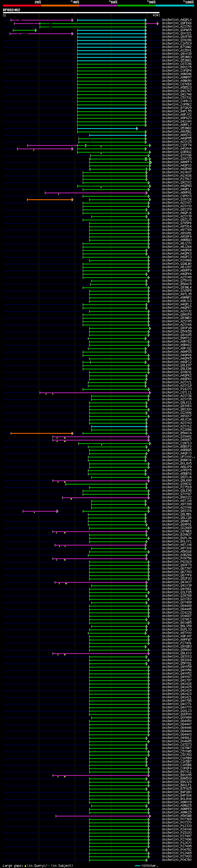This screenshot has height=868, width=197.
Task: Select hit text UniRef100_P09756
Action: click(x=177, y=559)
